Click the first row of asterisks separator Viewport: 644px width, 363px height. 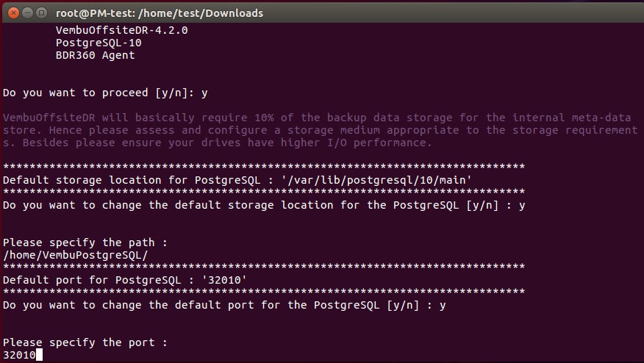click(x=264, y=167)
